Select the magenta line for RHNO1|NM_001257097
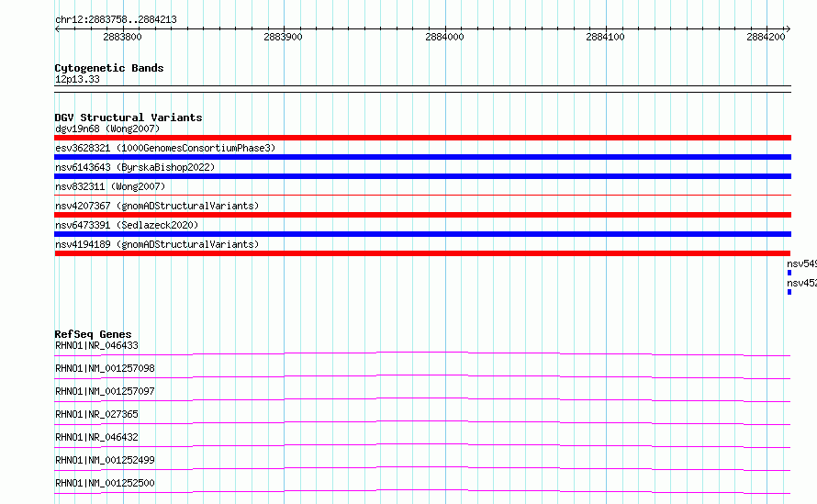The image size is (817, 504). point(422,399)
